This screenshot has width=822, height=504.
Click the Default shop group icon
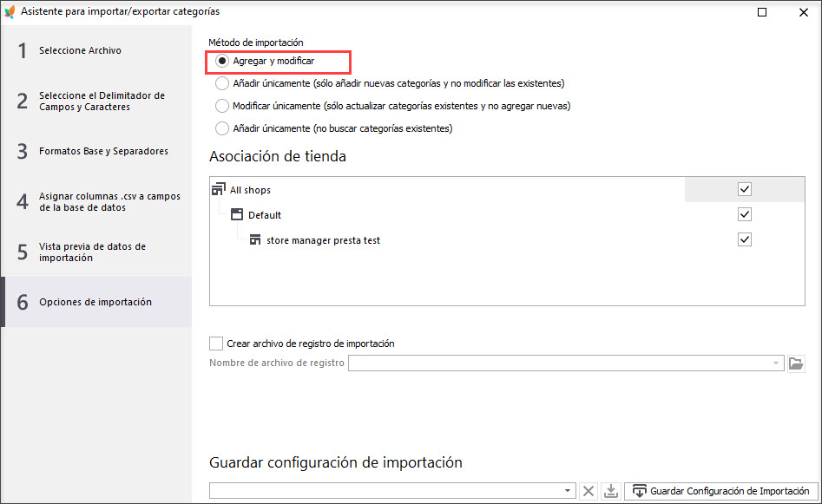[x=237, y=214]
